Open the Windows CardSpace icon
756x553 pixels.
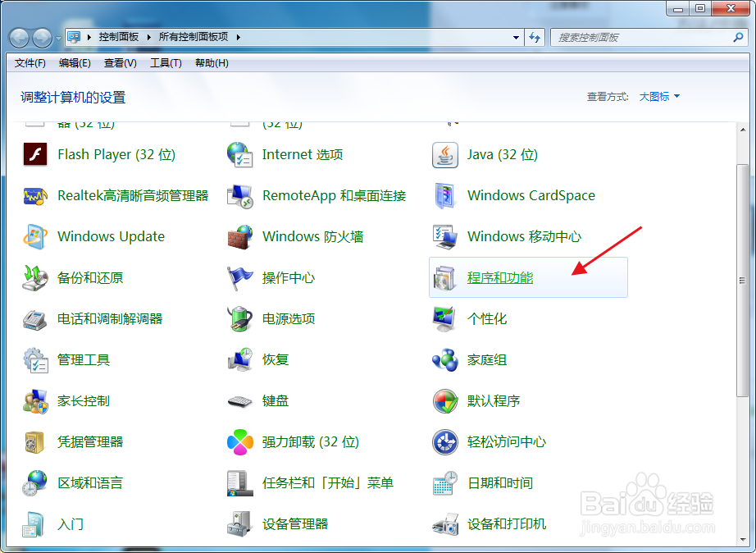click(x=444, y=195)
